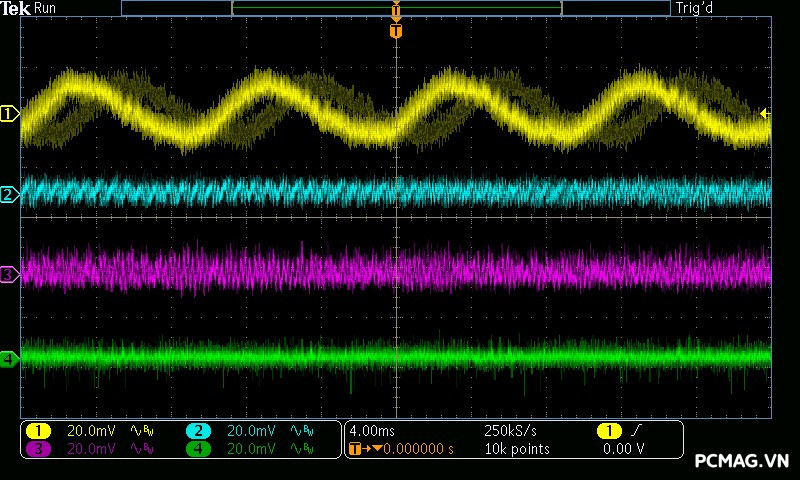Screen dimensions: 800x480
Task: Select the yellow channel 1 badge in readout
Action: click(x=38, y=431)
